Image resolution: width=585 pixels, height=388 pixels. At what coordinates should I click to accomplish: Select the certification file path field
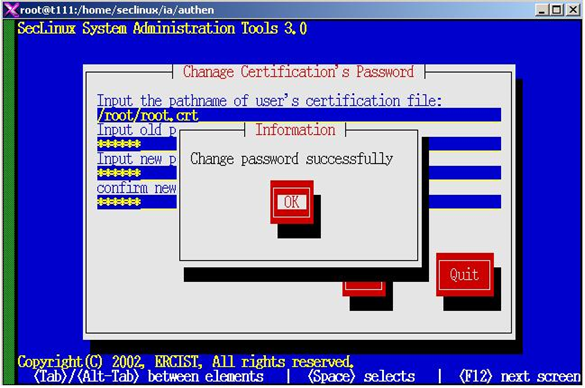tap(298, 115)
